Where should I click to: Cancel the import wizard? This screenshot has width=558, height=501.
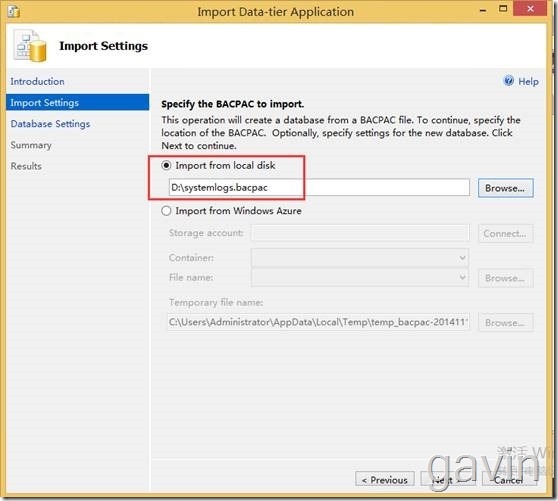[x=509, y=480]
